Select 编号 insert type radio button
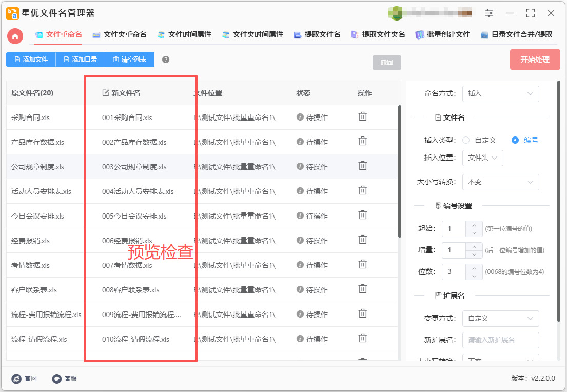 [x=515, y=140]
